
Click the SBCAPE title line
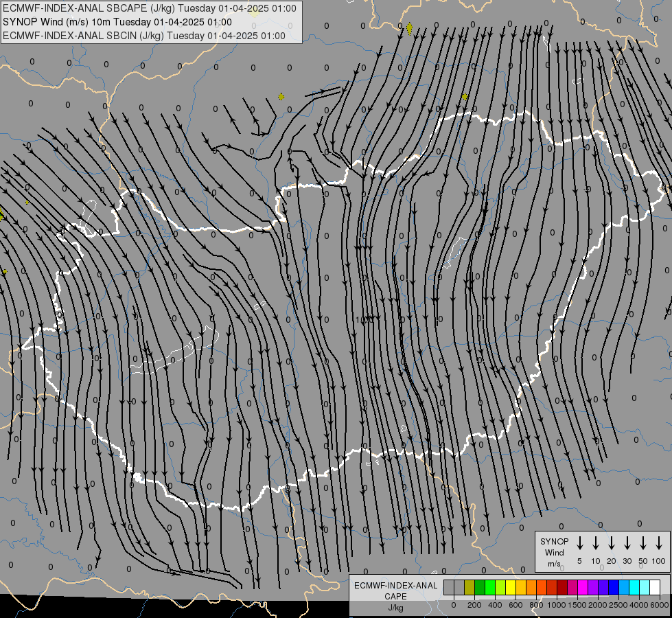(150, 8)
